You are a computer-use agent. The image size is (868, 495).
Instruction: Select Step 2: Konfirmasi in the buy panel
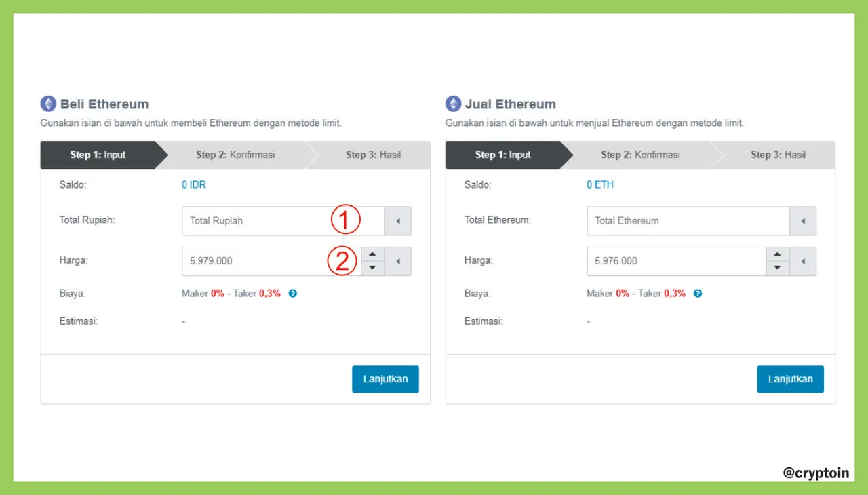(x=235, y=155)
